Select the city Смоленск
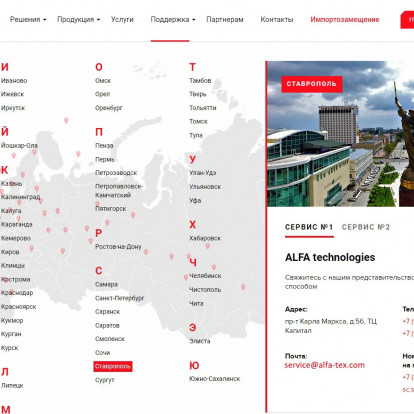The width and height of the screenshot is (414, 414). pyautogui.click(x=110, y=339)
